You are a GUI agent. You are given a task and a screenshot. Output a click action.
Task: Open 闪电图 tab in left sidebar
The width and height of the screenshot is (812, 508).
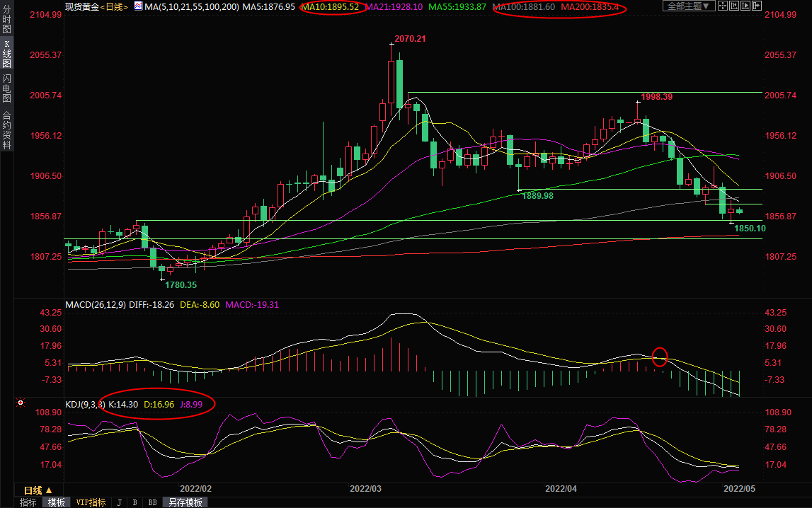pyautogui.click(x=6, y=89)
